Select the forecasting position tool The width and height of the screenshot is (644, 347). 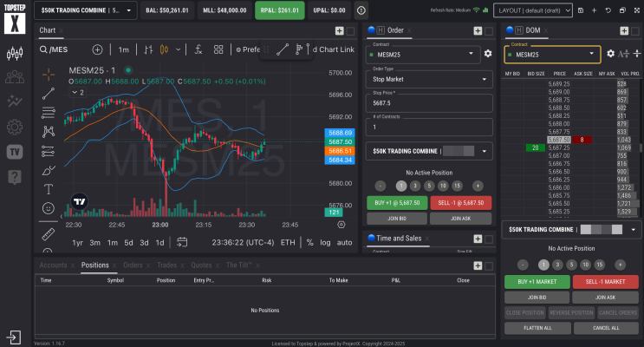pyautogui.click(x=49, y=151)
